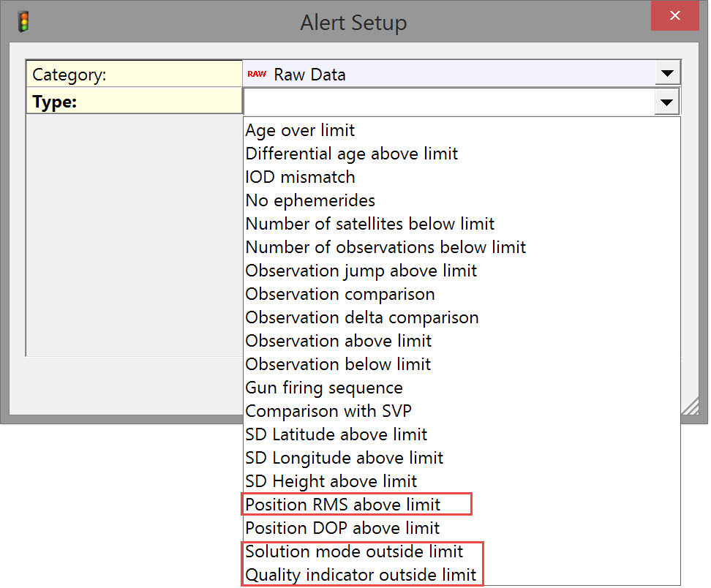Collapse the Type dropdown arrow
711x588 pixels.
(x=666, y=102)
